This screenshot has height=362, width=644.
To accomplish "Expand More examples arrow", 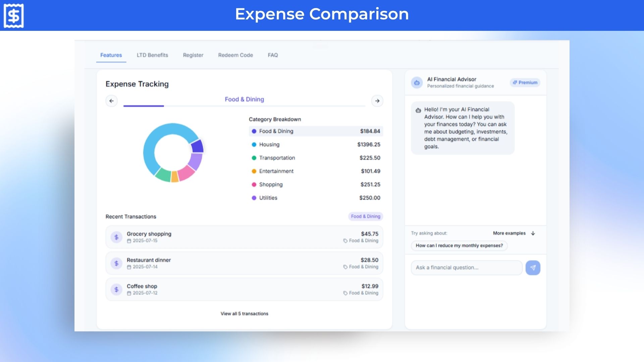I will coord(533,233).
